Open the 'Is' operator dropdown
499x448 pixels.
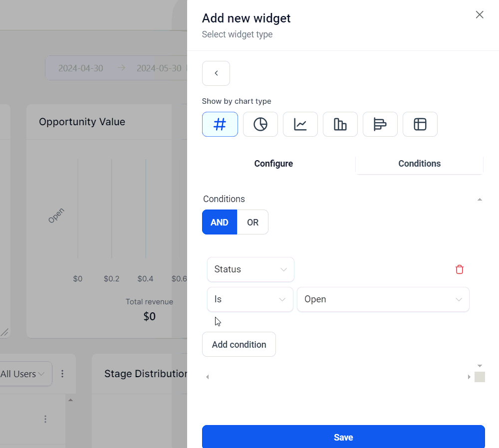pyautogui.click(x=250, y=299)
